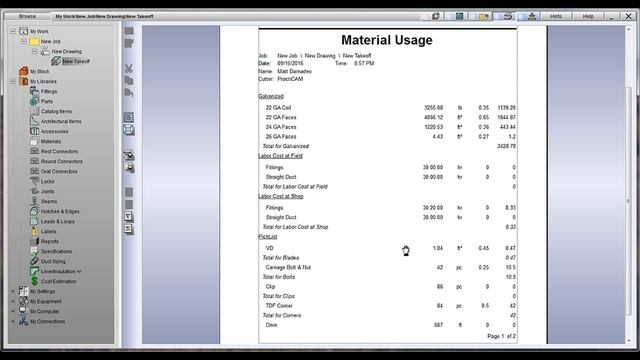This screenshot has height=360, width=640.
Task: Expand the My Settings node
Action: click(x=13, y=291)
